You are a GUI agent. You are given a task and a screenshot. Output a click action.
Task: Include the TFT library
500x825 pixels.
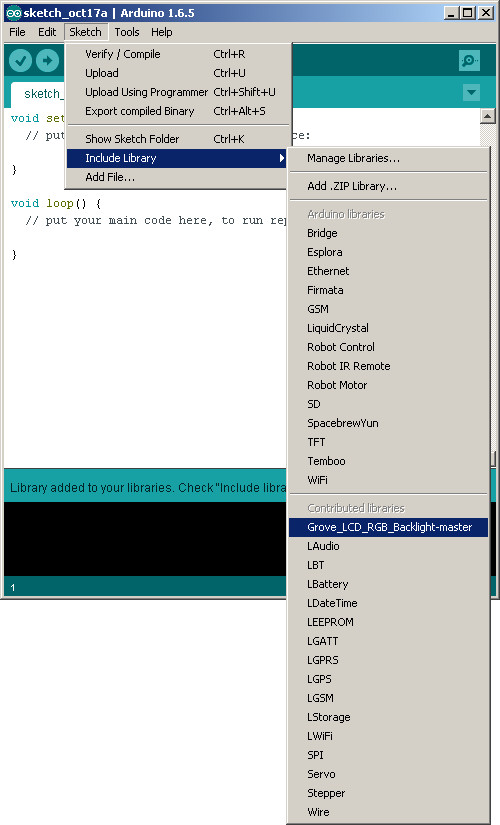[x=388, y=441]
